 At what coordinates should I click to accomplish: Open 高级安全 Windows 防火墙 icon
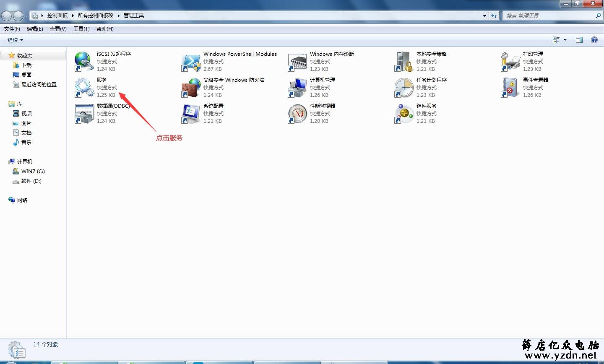coord(191,87)
